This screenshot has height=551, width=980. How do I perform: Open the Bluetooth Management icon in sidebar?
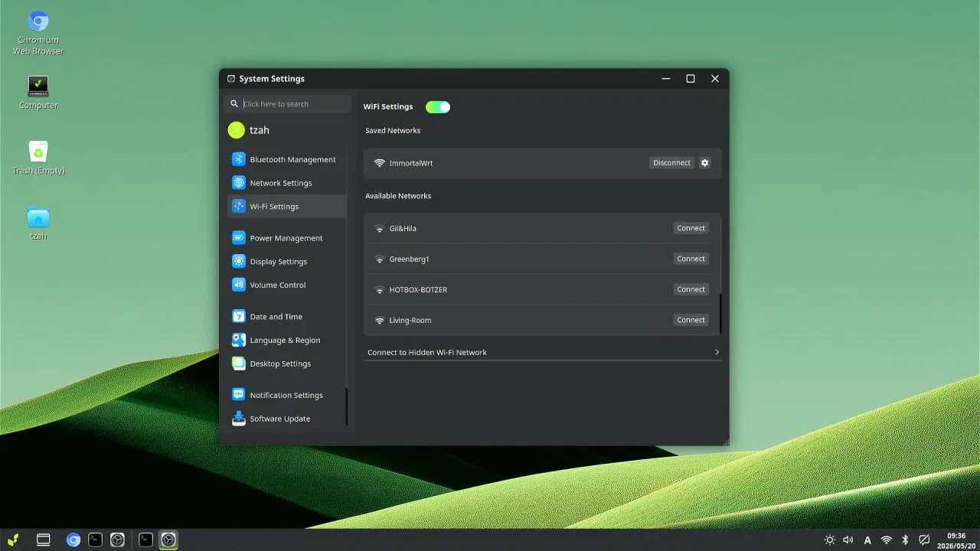pyautogui.click(x=238, y=159)
